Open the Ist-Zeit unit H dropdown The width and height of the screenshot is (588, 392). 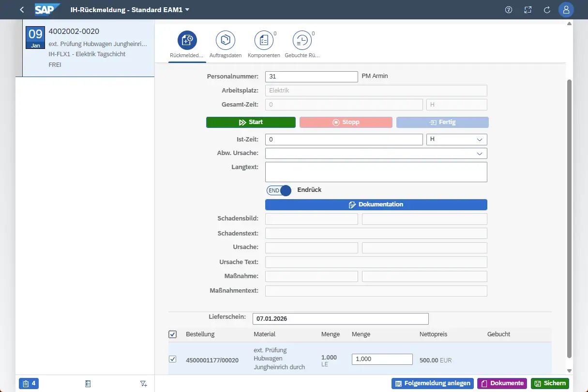point(456,140)
